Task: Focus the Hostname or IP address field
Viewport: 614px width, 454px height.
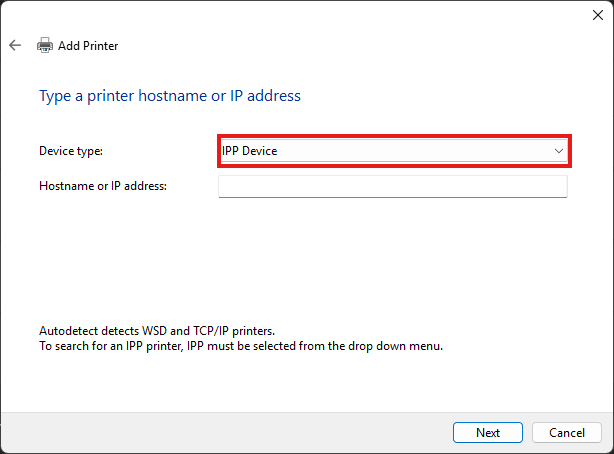Action: (x=392, y=186)
